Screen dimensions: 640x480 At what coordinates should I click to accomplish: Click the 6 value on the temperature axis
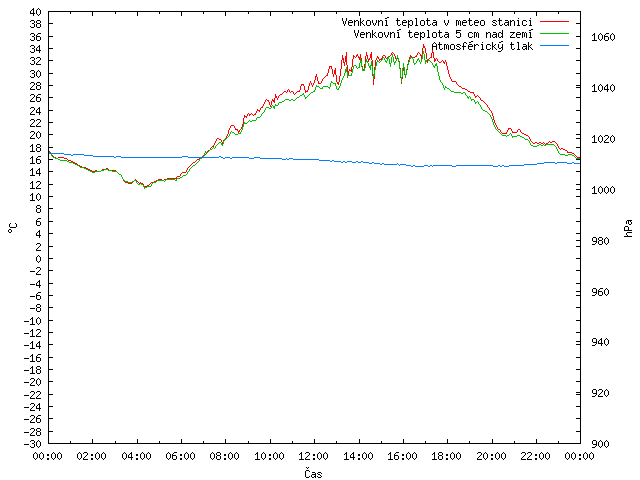[x=38, y=222]
